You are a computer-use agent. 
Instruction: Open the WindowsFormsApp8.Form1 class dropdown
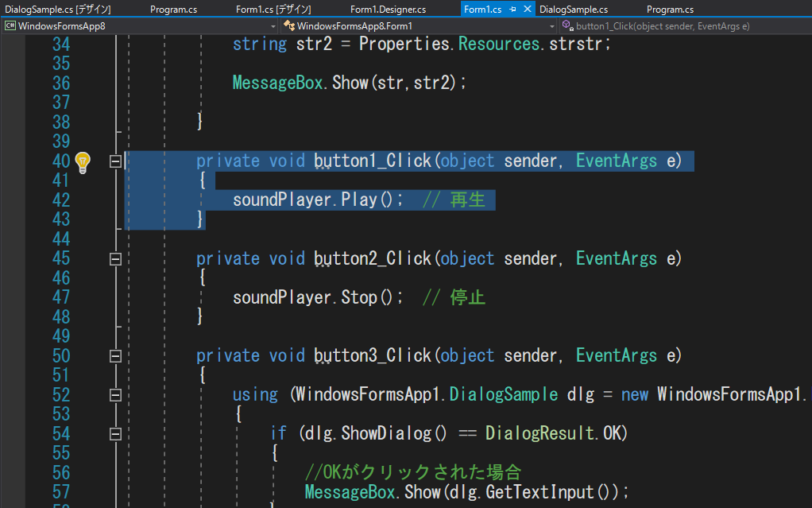tap(552, 26)
